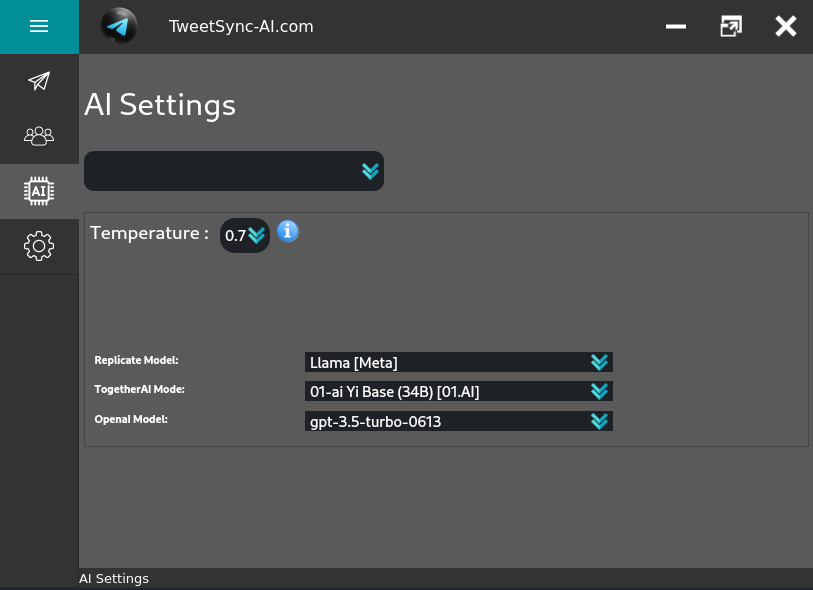The height and width of the screenshot is (590, 813).
Task: Restore the TweetSync window size
Action: point(731,26)
